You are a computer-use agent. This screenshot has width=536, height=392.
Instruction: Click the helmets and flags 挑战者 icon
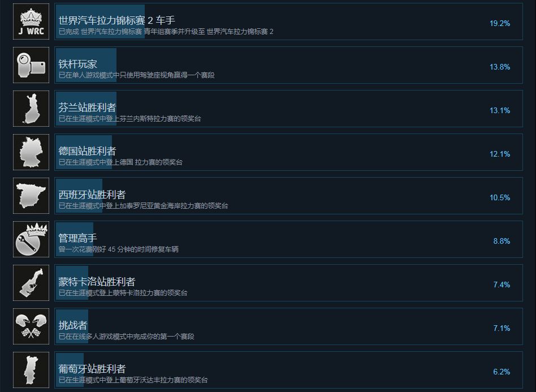tap(31, 326)
